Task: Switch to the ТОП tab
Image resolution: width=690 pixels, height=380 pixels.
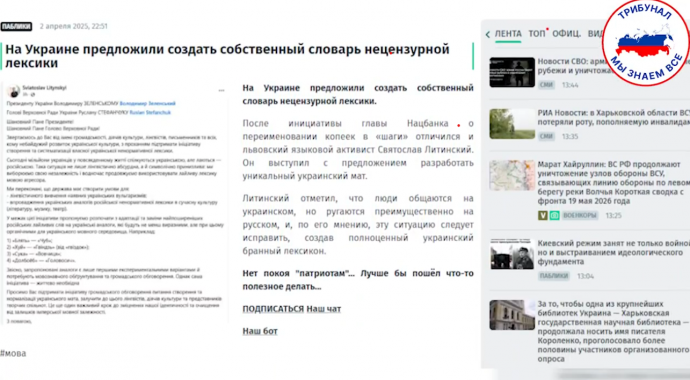Action: (537, 34)
